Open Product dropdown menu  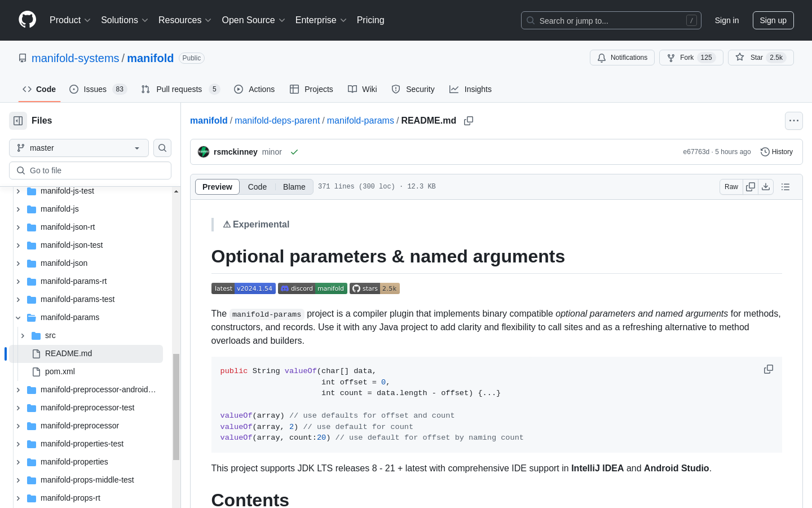click(70, 20)
